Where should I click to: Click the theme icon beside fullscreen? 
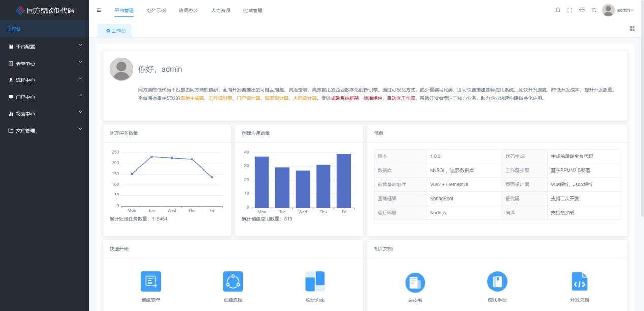pyautogui.click(x=582, y=10)
